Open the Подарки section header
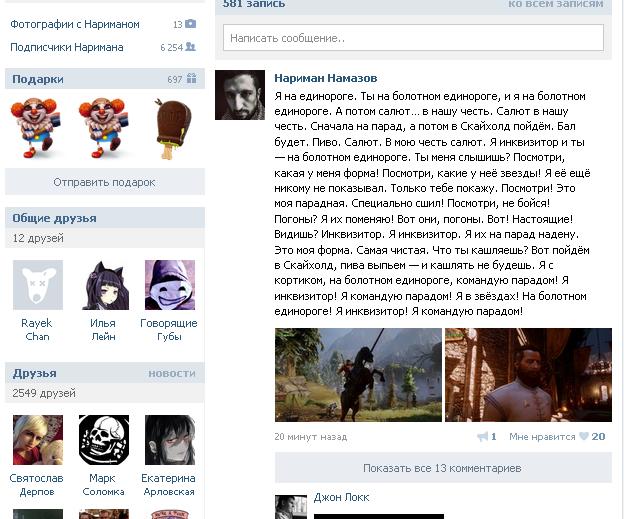 [38, 79]
